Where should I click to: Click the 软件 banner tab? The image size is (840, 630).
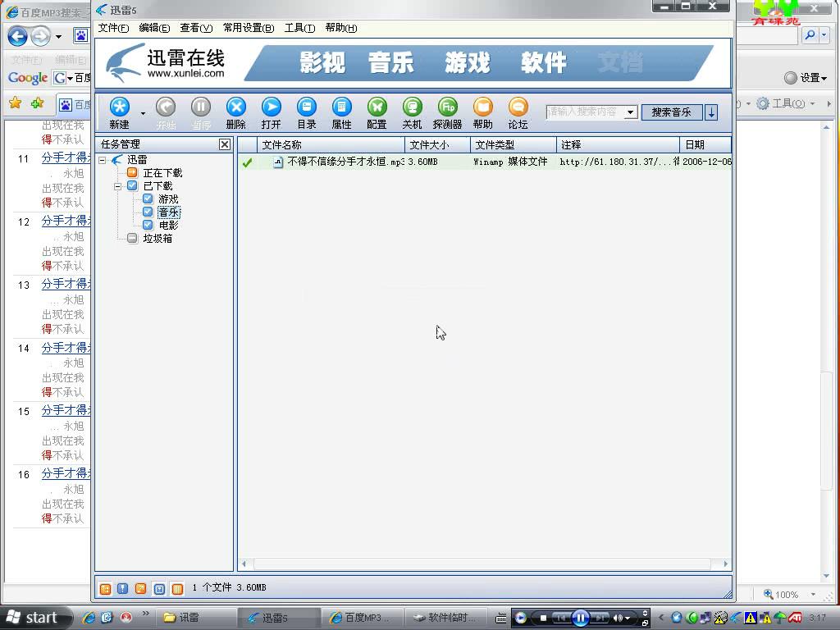[x=543, y=62]
